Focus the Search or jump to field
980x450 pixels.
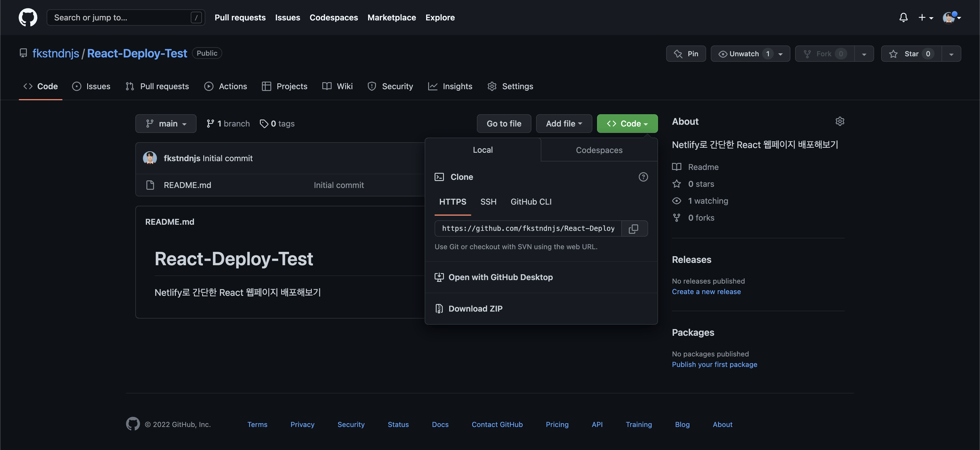point(122,17)
